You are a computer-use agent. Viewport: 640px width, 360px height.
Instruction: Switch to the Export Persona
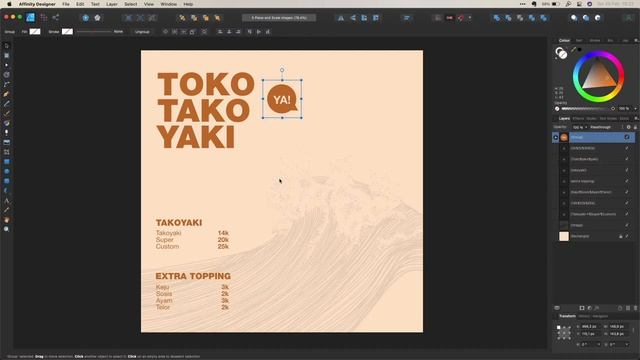[56, 18]
